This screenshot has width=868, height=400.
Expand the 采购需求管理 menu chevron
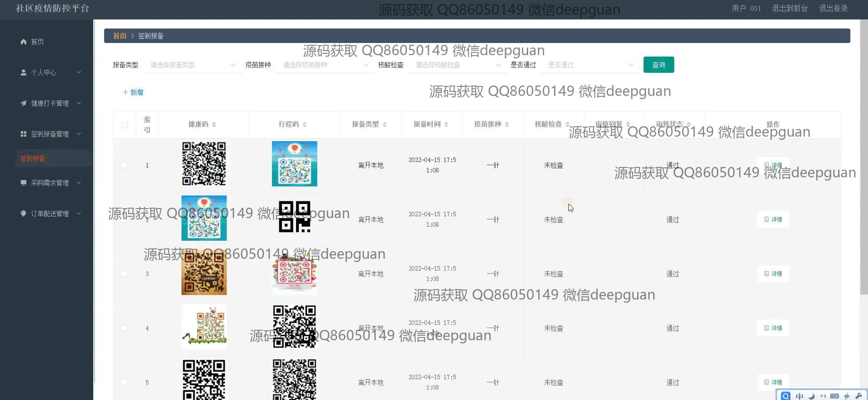(x=79, y=183)
